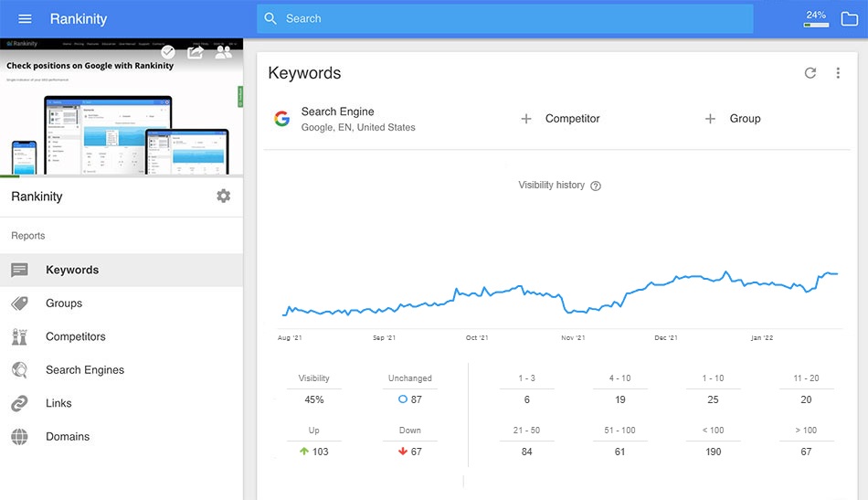Click the 51 - 100 positions value 61
Image resolution: width=868 pixels, height=500 pixels.
tap(620, 452)
